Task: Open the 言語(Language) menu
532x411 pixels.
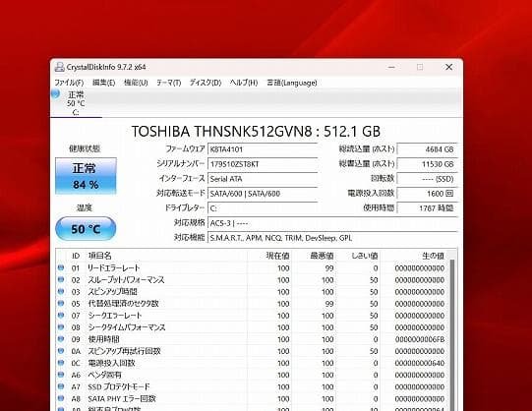Action: 292,83
